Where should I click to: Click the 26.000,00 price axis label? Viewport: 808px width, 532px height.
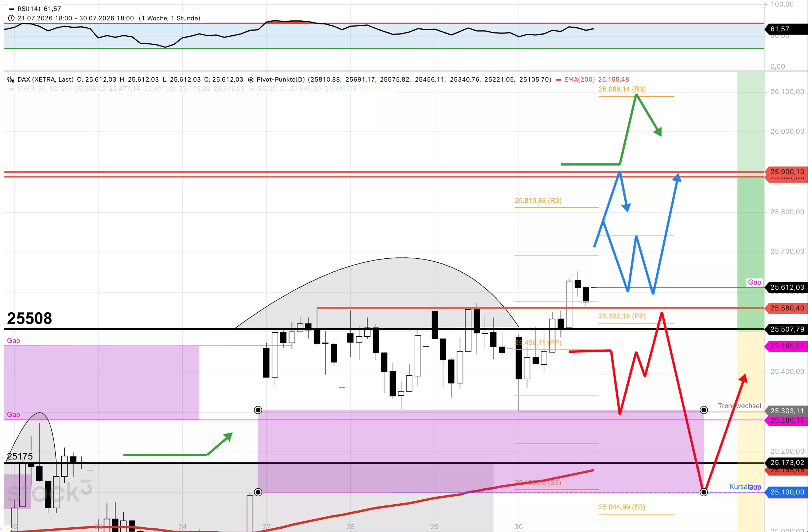coord(787,131)
